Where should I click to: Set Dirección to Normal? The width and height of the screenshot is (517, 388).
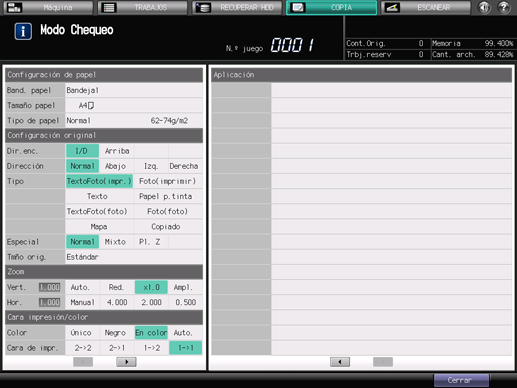82,166
